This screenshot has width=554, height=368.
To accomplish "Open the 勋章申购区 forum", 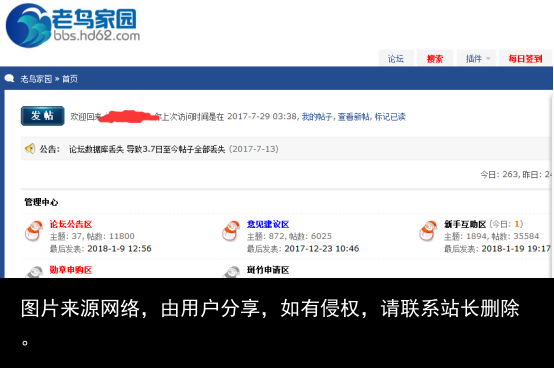I will 71,270.
